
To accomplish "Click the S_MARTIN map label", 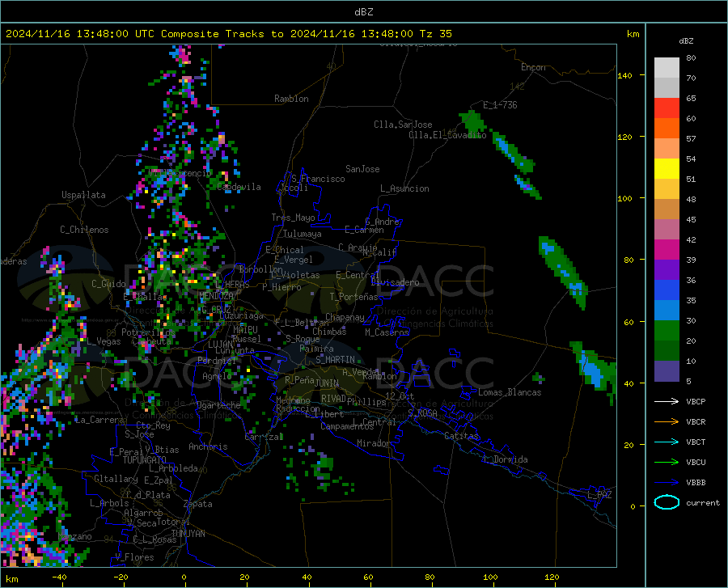I will click(335, 360).
